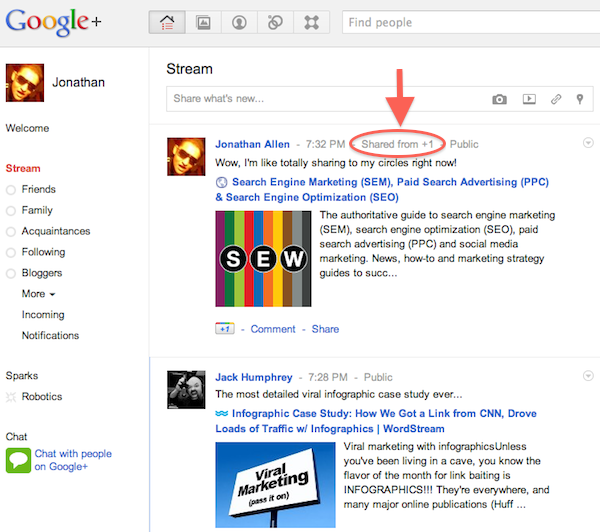
Task: Open the Viral Marketing billboard thumbnail
Action: pos(275,485)
